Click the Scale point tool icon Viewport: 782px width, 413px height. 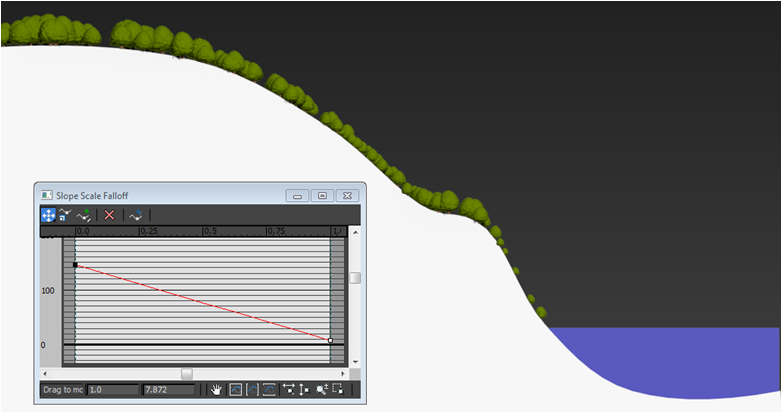(x=65, y=215)
